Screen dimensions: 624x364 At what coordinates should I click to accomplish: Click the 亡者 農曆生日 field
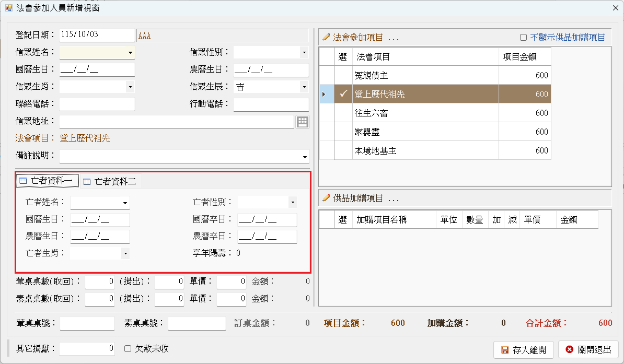pyautogui.click(x=100, y=237)
